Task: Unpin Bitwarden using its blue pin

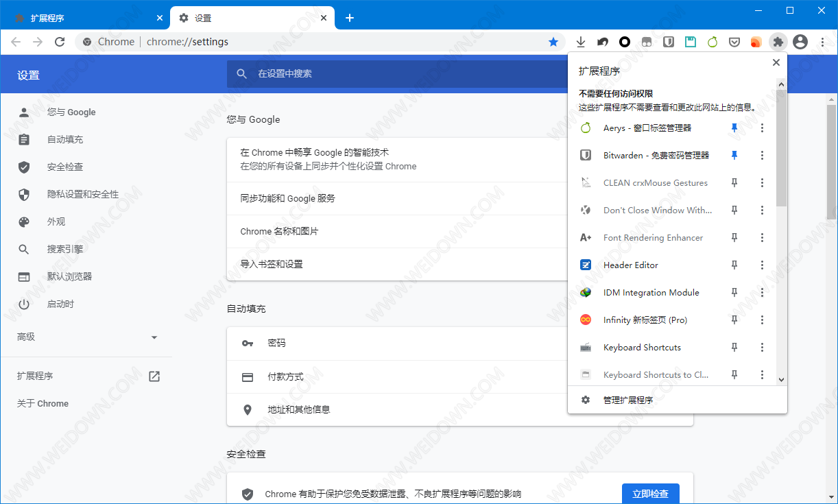Action: [734, 156]
